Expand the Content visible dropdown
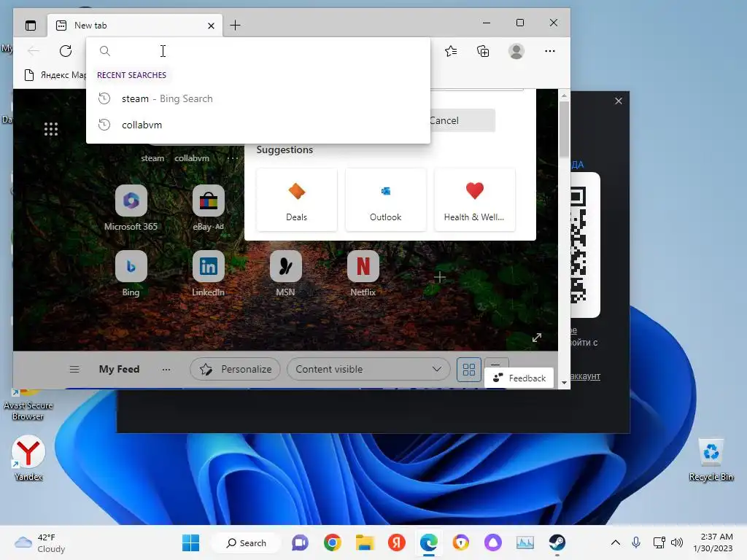 [368, 369]
